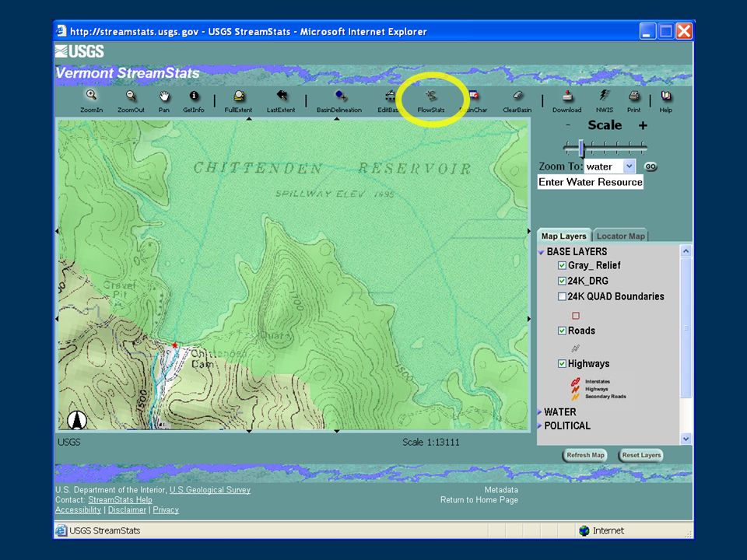The height and width of the screenshot is (560, 747).
Task: Click the Enter Water Resource field
Action: [591, 182]
